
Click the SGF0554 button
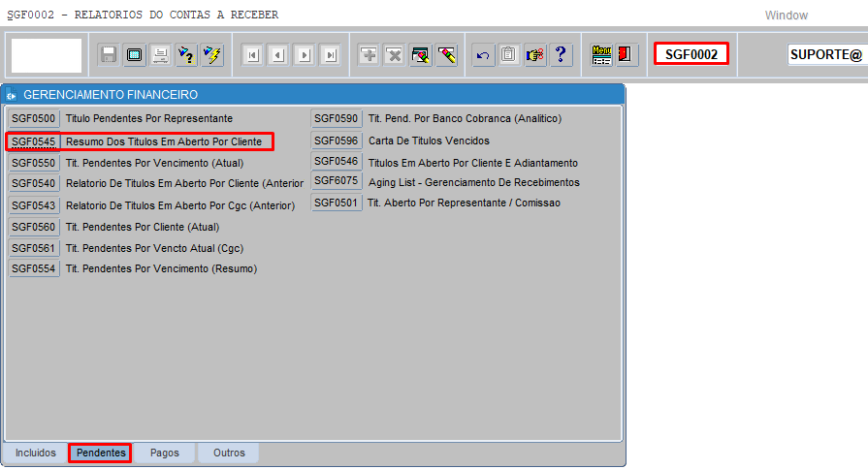click(34, 268)
